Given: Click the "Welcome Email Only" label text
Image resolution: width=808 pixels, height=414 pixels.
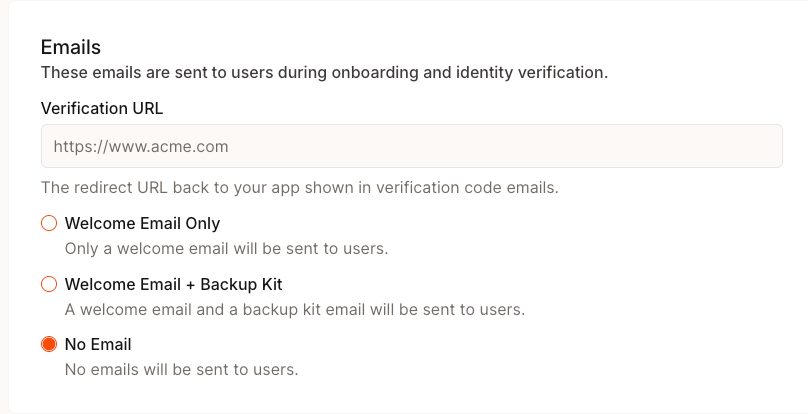Looking at the screenshot, I should pyautogui.click(x=142, y=223).
